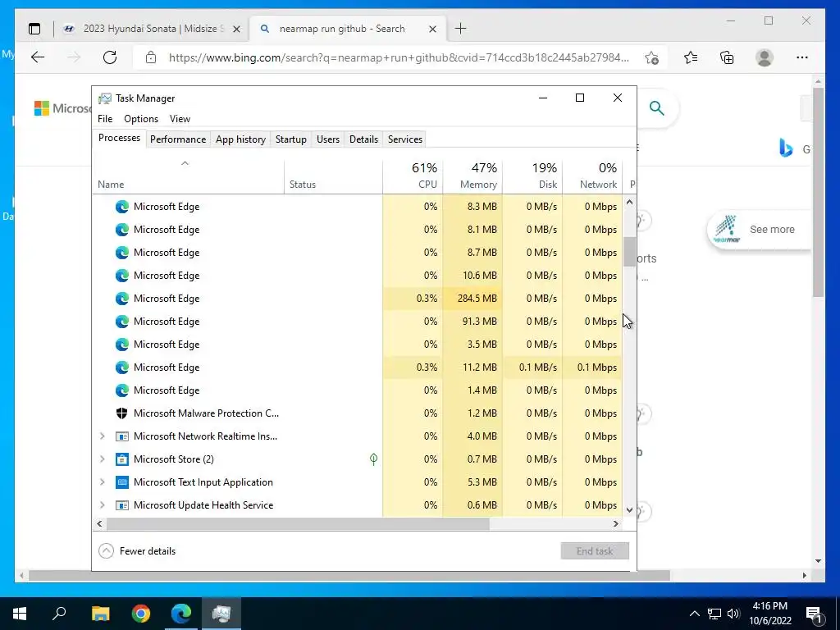Switch to the Performance tab
Image resolution: width=840 pixels, height=630 pixels.
[178, 139]
